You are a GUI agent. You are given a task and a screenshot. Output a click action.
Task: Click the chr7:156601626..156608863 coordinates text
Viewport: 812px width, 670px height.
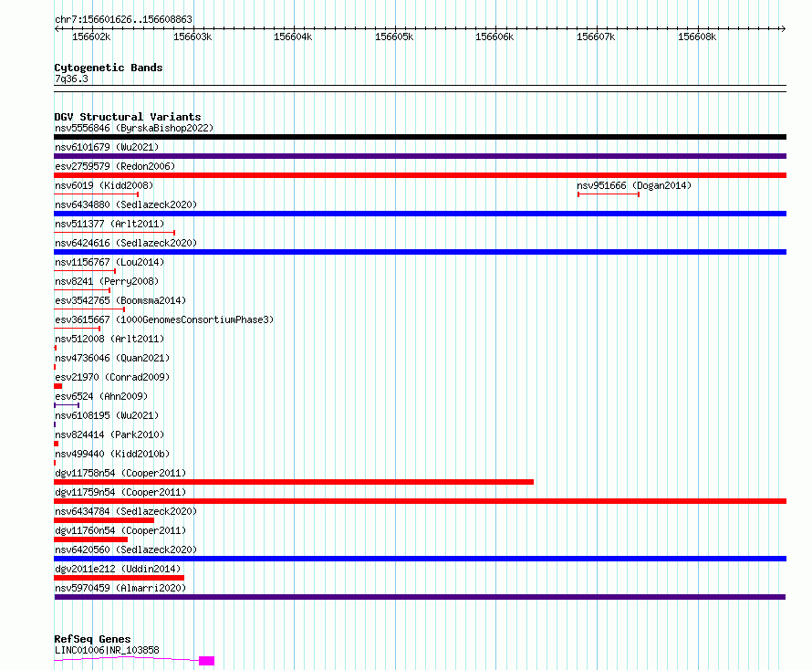[123, 20]
